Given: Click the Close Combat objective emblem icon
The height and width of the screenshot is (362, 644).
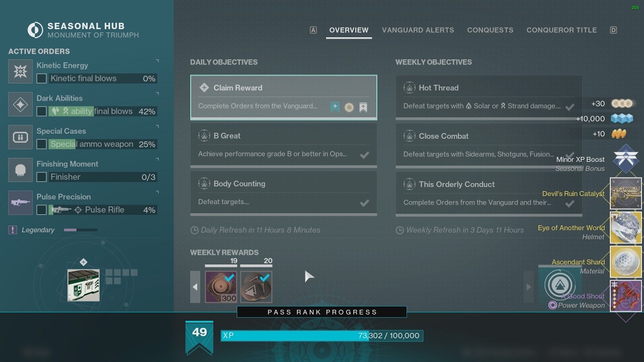Looking at the screenshot, I should (x=409, y=136).
